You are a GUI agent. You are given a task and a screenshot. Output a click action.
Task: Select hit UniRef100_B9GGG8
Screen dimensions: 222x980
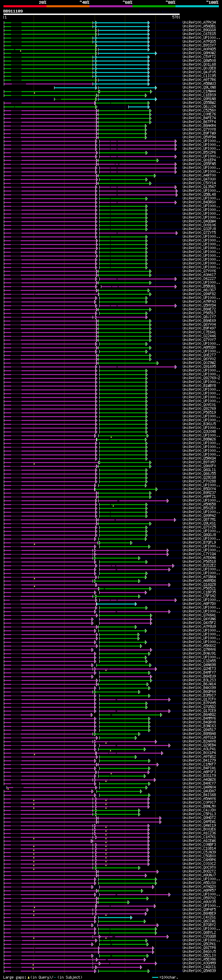[199, 30]
